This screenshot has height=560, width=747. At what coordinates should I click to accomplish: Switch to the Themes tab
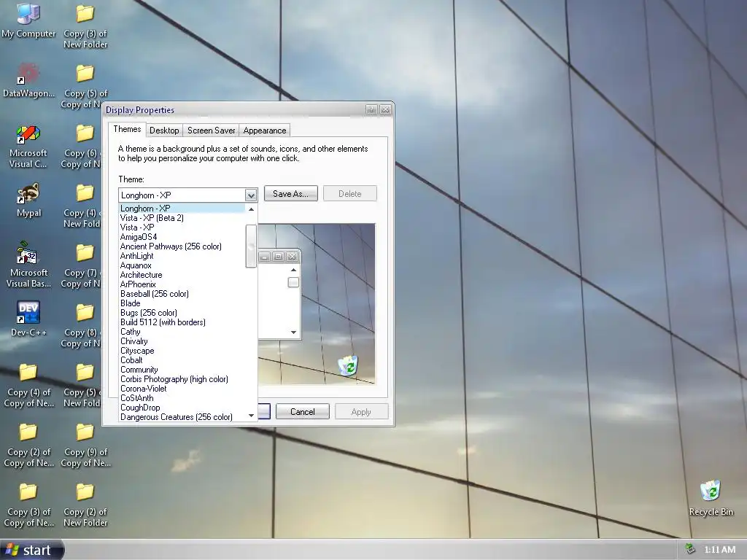pos(127,129)
